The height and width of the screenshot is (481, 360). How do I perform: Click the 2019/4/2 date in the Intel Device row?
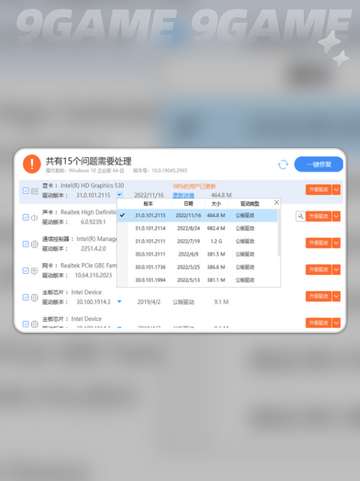(149, 302)
